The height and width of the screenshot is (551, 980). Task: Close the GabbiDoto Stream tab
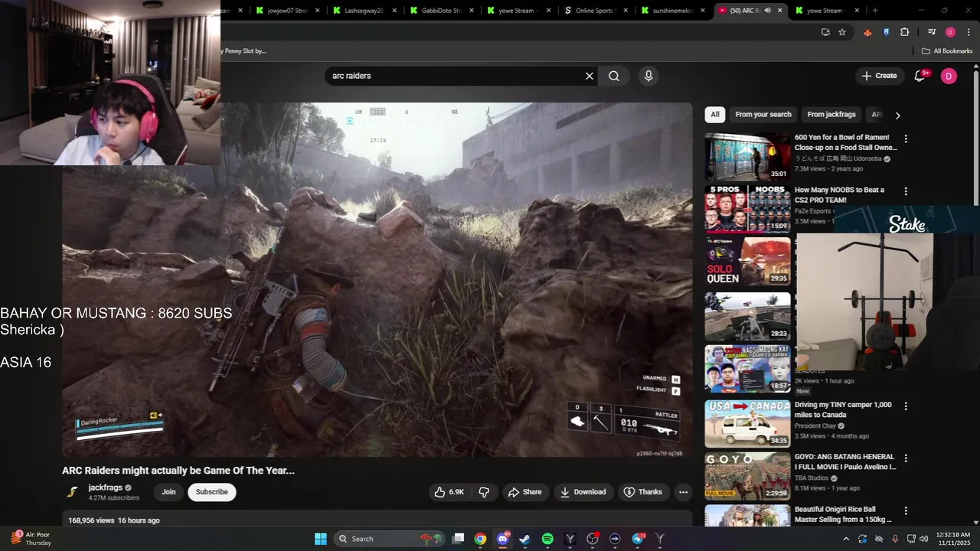(x=472, y=11)
